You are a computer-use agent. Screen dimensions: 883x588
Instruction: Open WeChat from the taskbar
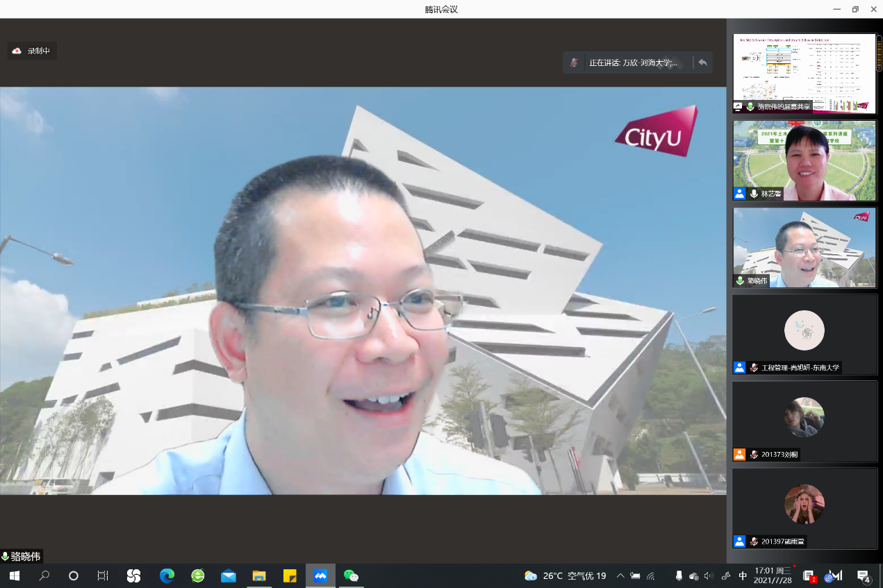pyautogui.click(x=351, y=576)
